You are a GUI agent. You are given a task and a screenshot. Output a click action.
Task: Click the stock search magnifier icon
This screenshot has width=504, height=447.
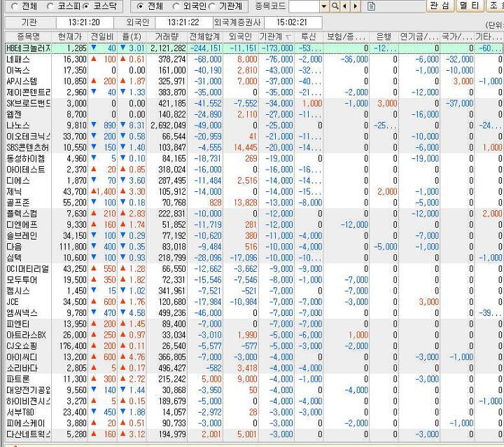[x=335, y=6]
